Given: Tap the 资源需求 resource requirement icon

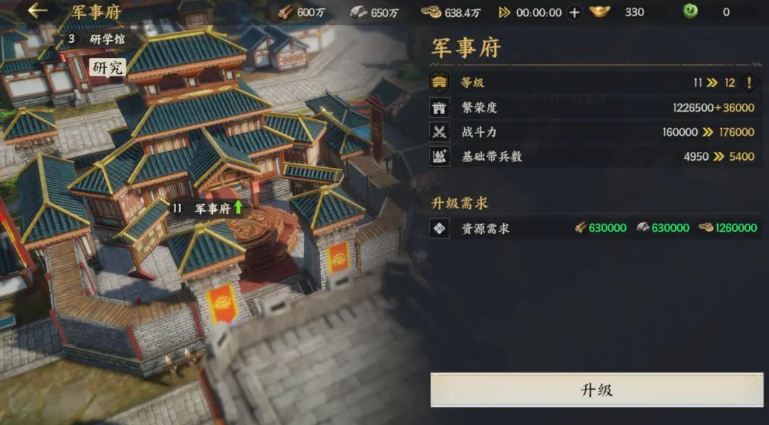Looking at the screenshot, I should 439,228.
